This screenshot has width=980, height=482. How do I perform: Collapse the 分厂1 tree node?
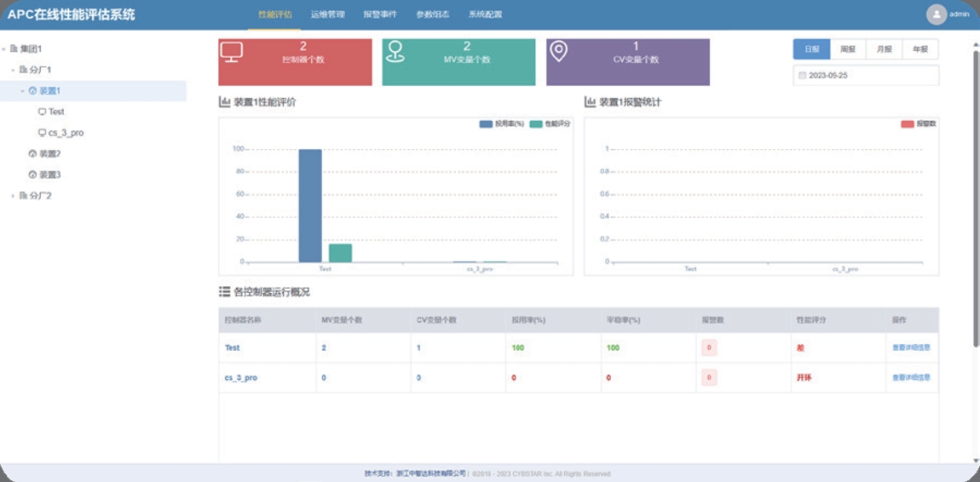pyautogui.click(x=13, y=70)
